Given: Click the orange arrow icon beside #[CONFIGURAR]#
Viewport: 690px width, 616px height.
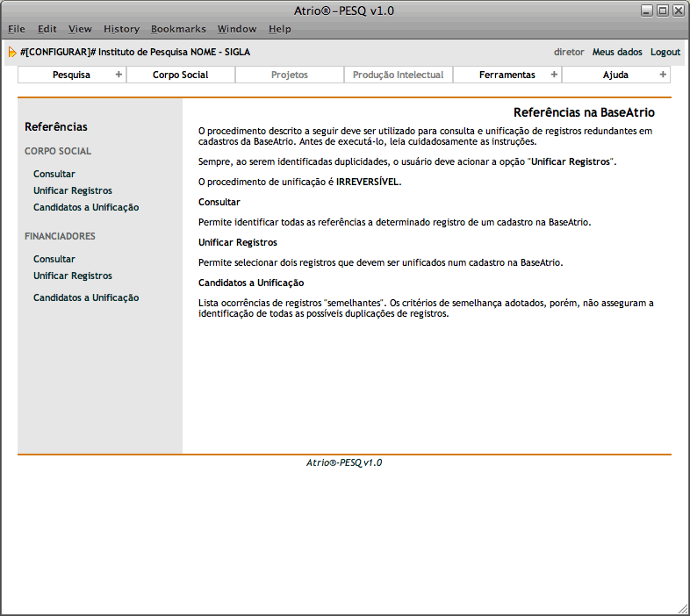Looking at the screenshot, I should [12, 52].
